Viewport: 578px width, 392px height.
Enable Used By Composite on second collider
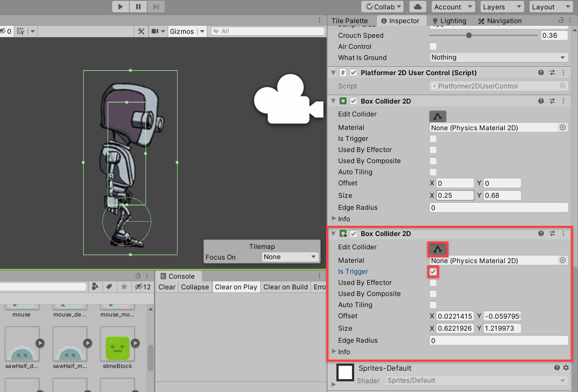click(433, 294)
